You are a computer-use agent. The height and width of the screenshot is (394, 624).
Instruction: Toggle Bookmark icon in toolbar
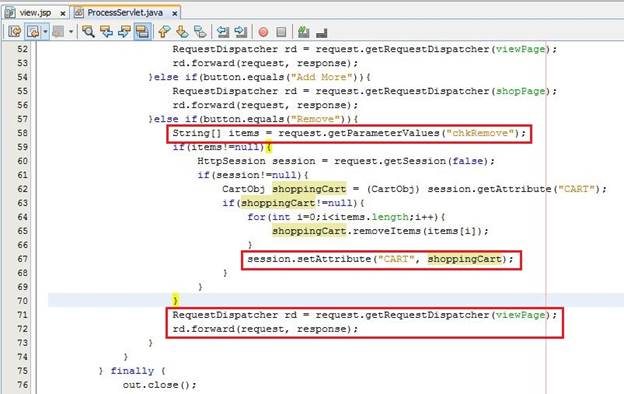(200, 31)
